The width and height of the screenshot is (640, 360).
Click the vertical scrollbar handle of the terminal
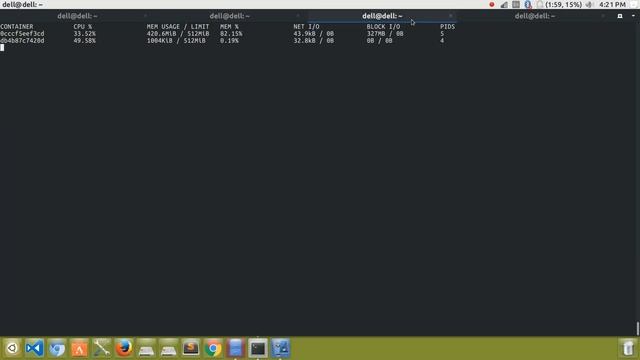pos(638,329)
